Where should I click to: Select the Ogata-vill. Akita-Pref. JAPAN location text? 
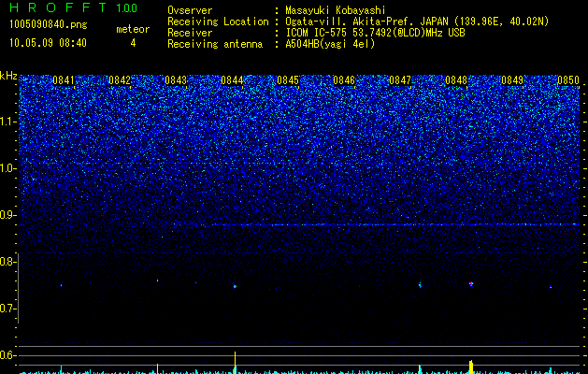417,22
